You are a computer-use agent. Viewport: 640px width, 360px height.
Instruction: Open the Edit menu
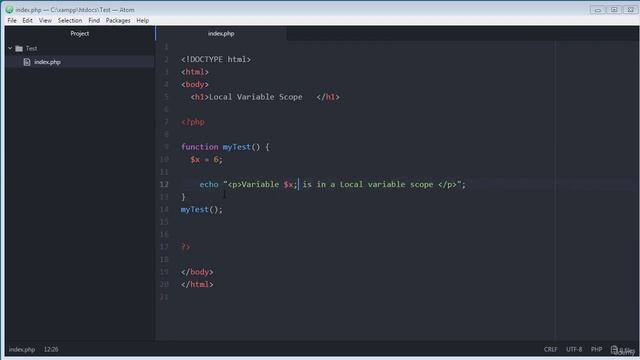[x=27, y=20]
